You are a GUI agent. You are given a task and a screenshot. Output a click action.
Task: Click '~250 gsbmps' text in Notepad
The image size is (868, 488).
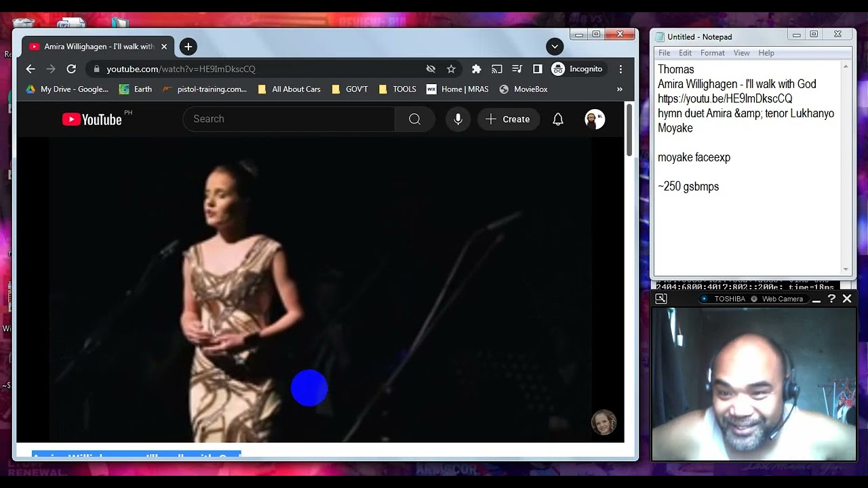(x=688, y=186)
